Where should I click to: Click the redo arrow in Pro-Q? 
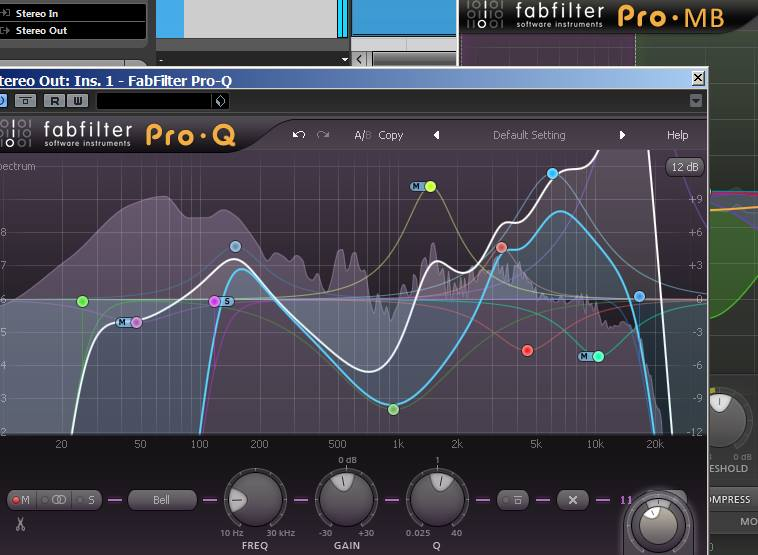tap(323, 135)
